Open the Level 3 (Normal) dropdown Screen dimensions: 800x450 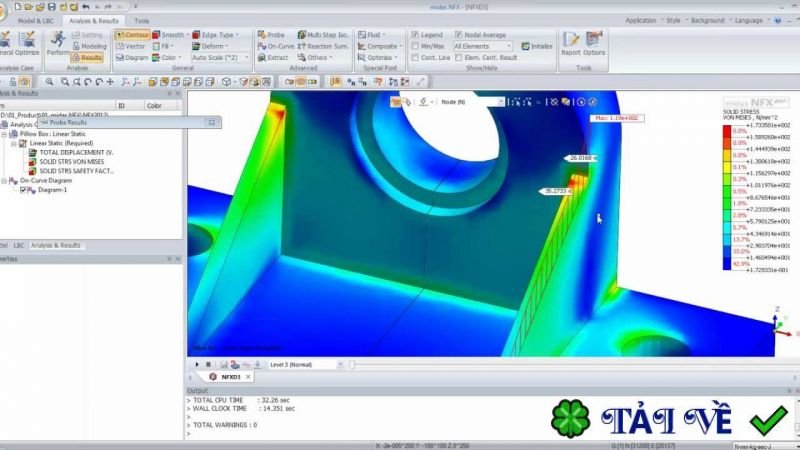[306, 364]
